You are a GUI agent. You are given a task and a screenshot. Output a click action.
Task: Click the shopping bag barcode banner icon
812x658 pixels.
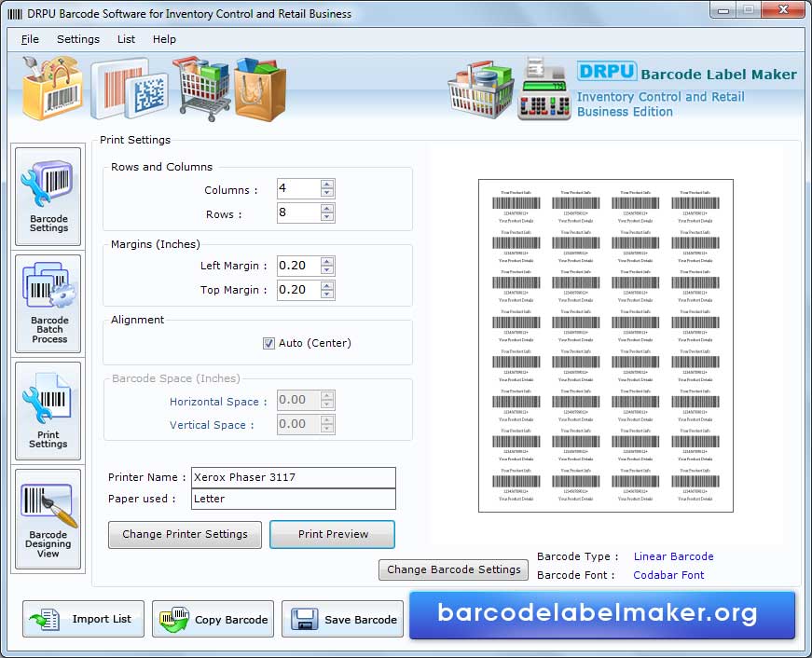pyautogui.click(x=53, y=88)
